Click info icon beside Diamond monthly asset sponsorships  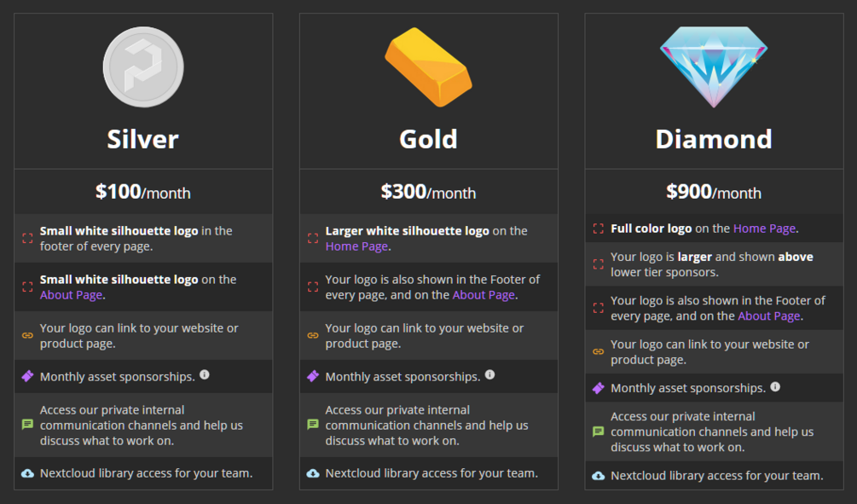coord(775,387)
